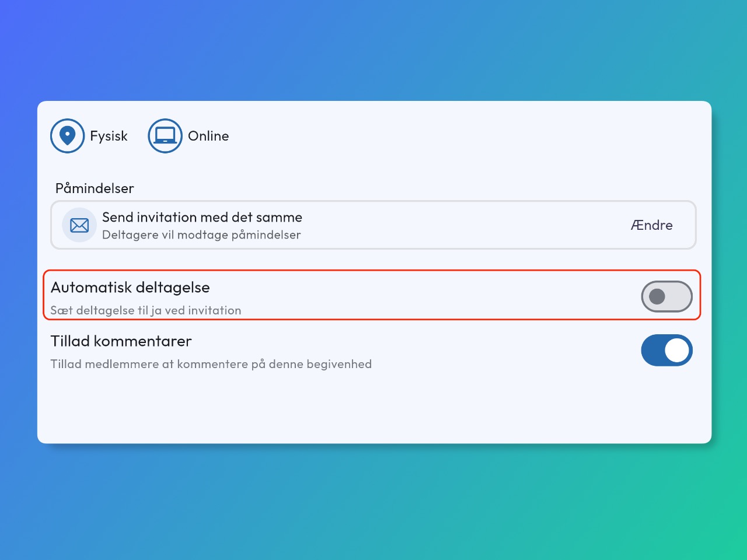Click the 'Tillad kommentarer' label text
Image resolution: width=747 pixels, height=560 pixels.
click(121, 341)
